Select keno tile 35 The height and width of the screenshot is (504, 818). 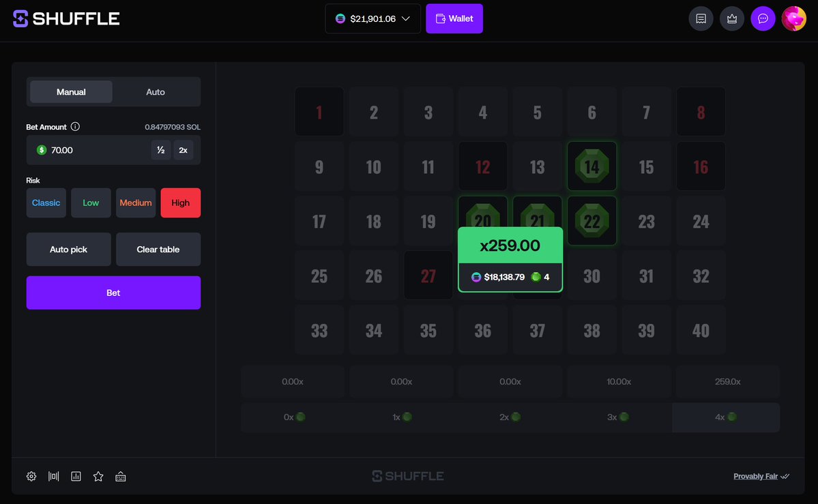(x=428, y=329)
